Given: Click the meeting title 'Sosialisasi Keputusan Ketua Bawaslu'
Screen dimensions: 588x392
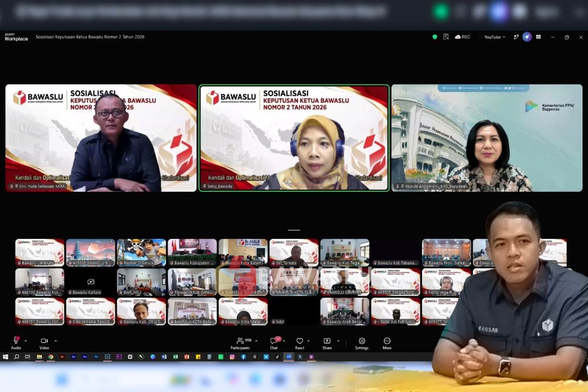Looking at the screenshot, I should [x=90, y=37].
